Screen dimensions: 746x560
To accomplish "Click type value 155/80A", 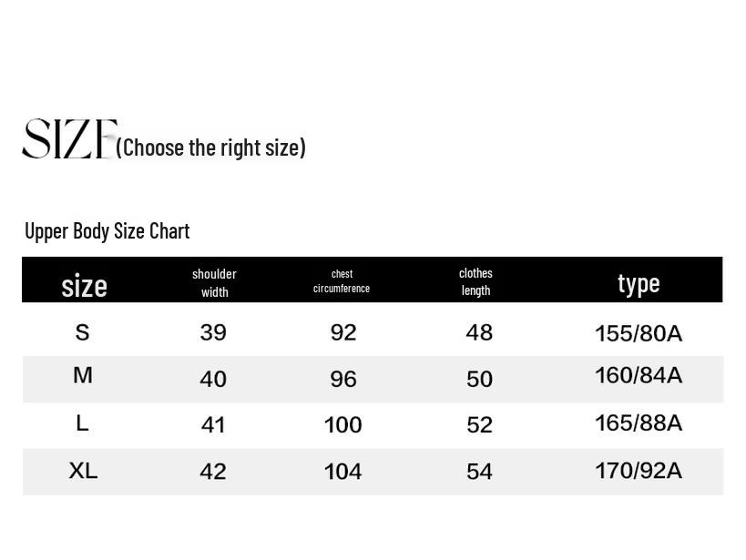I will (639, 333).
